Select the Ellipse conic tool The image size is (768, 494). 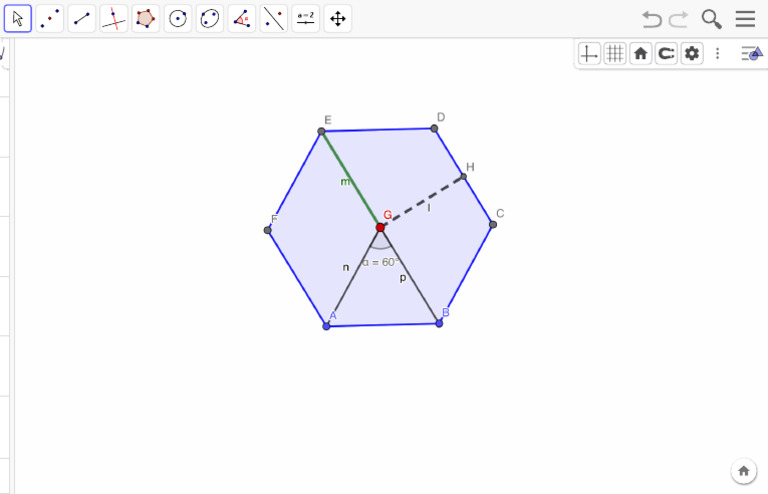(x=210, y=19)
